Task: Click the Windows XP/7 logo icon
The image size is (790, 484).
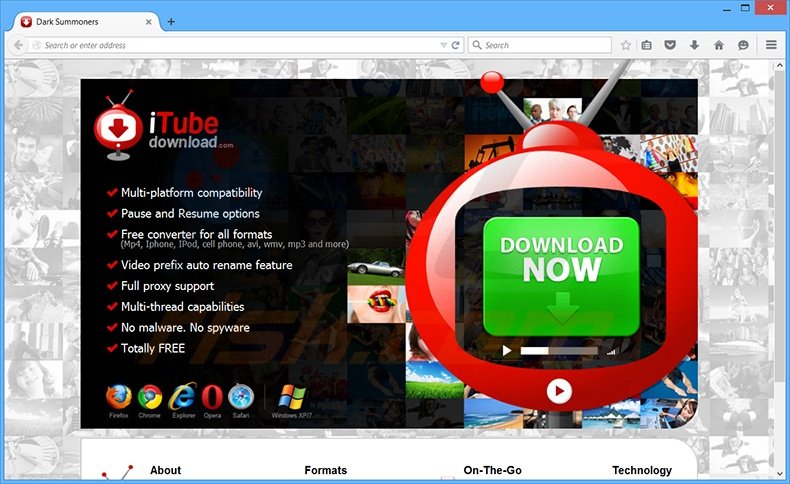Action: (292, 397)
